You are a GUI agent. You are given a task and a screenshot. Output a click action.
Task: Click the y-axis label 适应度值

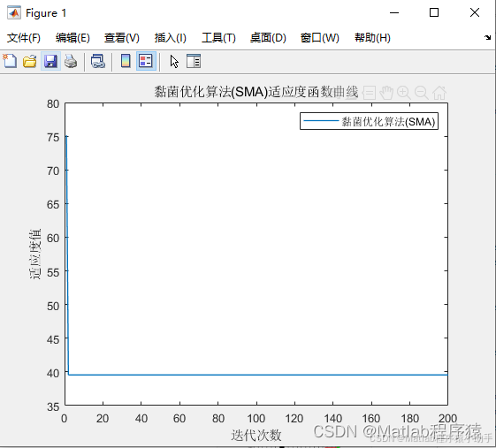point(34,254)
